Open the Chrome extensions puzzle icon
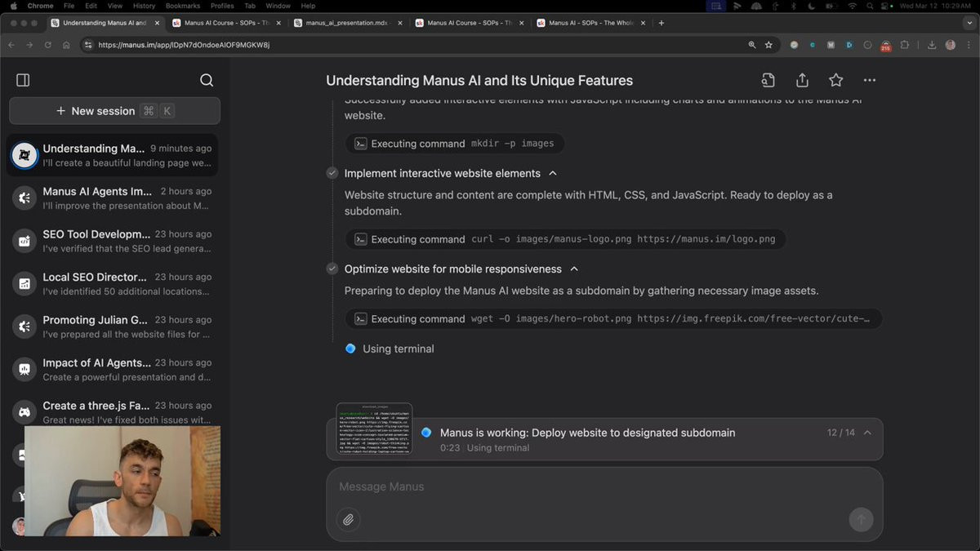Image resolution: width=980 pixels, height=551 pixels. coord(905,45)
